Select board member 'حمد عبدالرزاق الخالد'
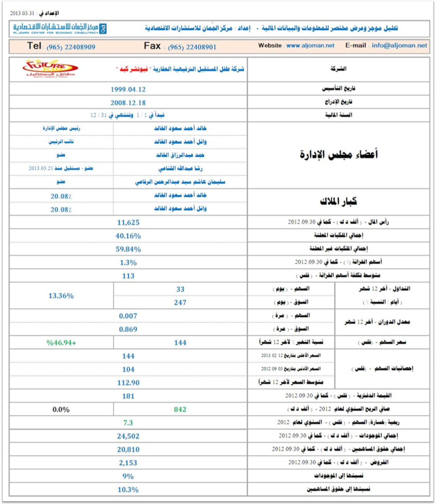 point(180,155)
